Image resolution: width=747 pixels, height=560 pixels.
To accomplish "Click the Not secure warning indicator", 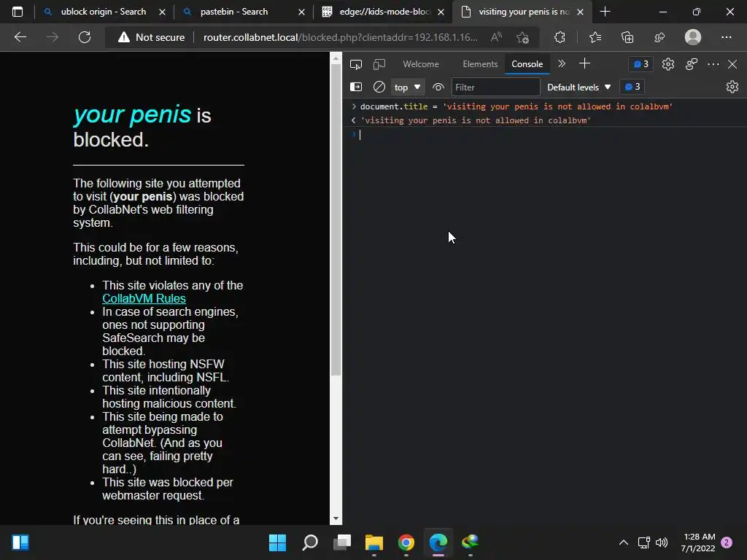I will pos(151,37).
